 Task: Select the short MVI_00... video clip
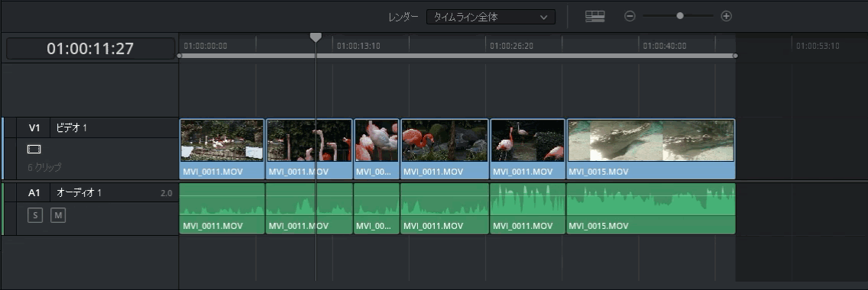coord(377,149)
